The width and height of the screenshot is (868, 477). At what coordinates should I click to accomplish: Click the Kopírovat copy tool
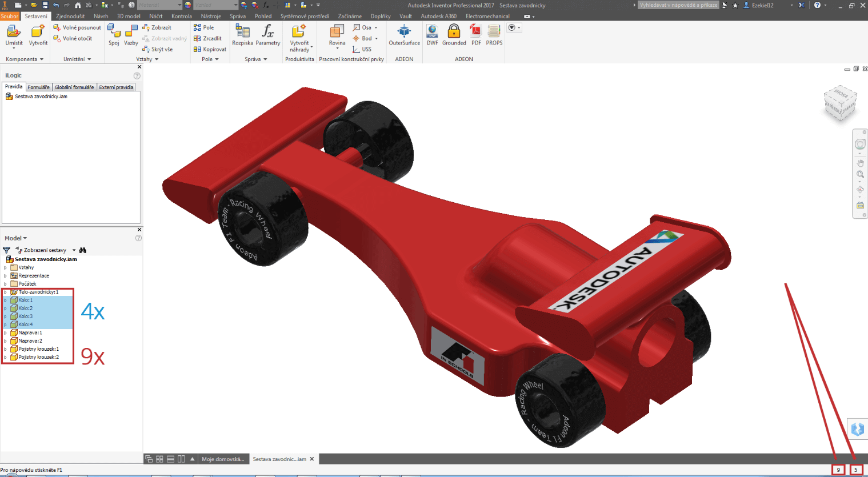[x=210, y=49]
